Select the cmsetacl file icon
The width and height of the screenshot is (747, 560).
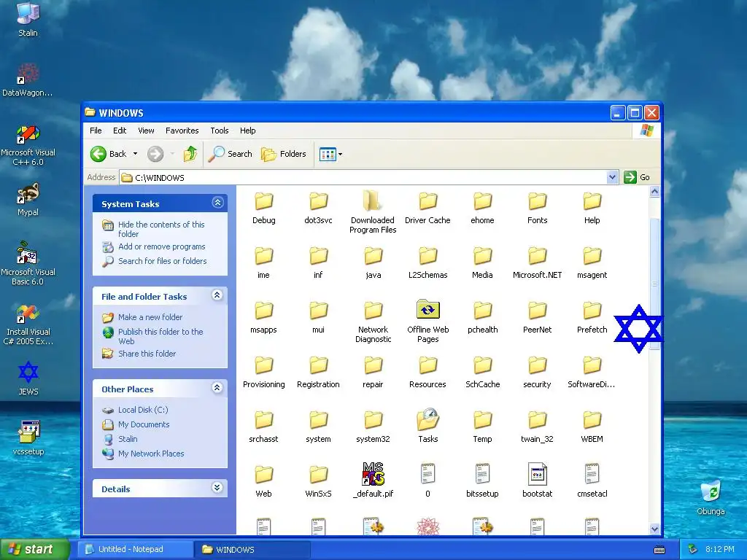click(x=592, y=474)
